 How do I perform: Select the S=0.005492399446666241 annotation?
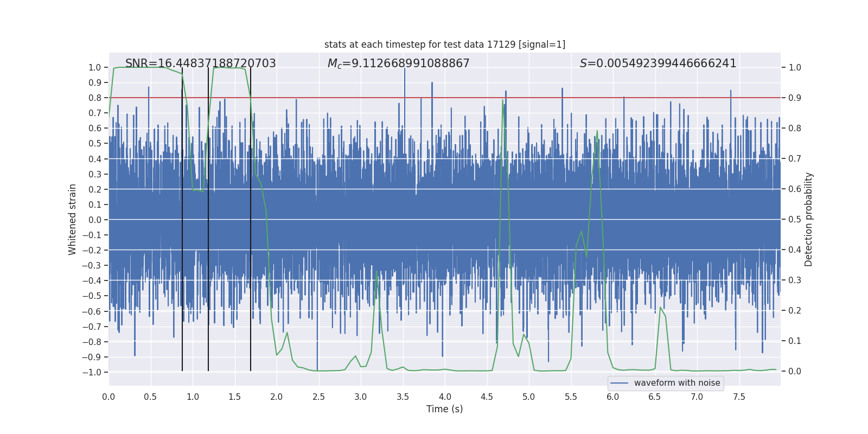click(658, 63)
